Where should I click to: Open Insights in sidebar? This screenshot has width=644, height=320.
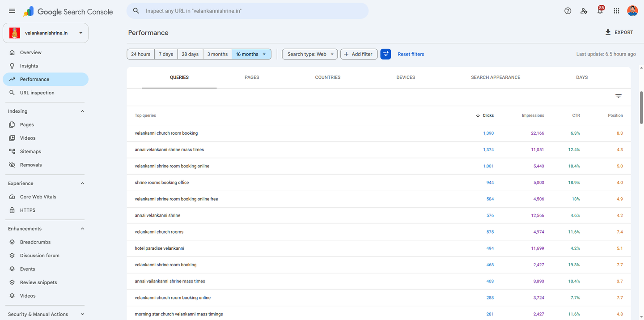(x=46, y=66)
